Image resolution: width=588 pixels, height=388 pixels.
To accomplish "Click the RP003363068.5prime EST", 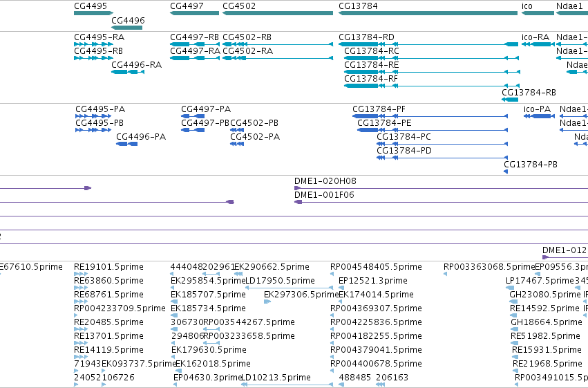I will (x=446, y=274).
